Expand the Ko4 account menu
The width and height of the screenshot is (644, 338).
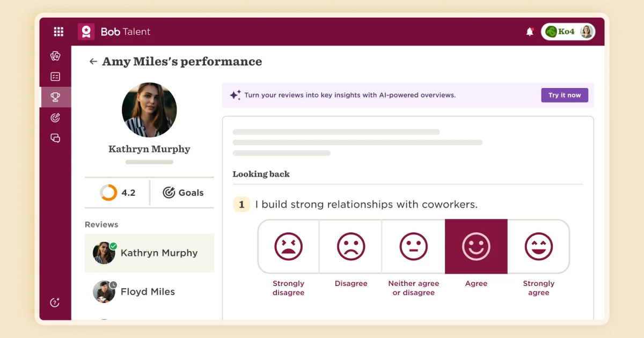click(x=568, y=32)
